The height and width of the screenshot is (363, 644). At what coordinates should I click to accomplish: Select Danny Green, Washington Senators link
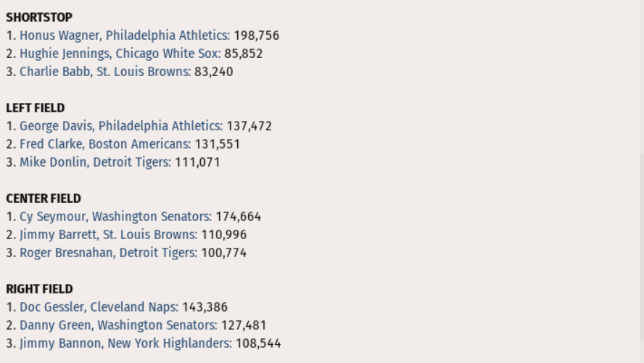118,325
